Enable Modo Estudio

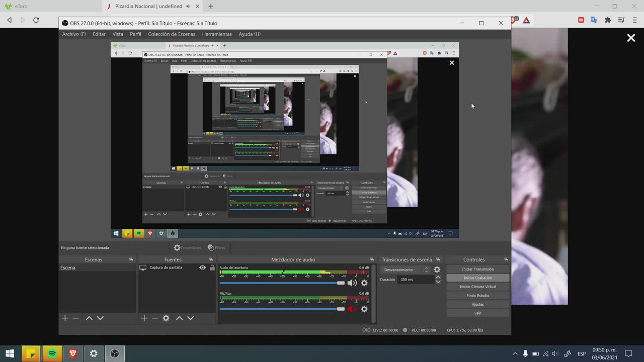coord(477,296)
